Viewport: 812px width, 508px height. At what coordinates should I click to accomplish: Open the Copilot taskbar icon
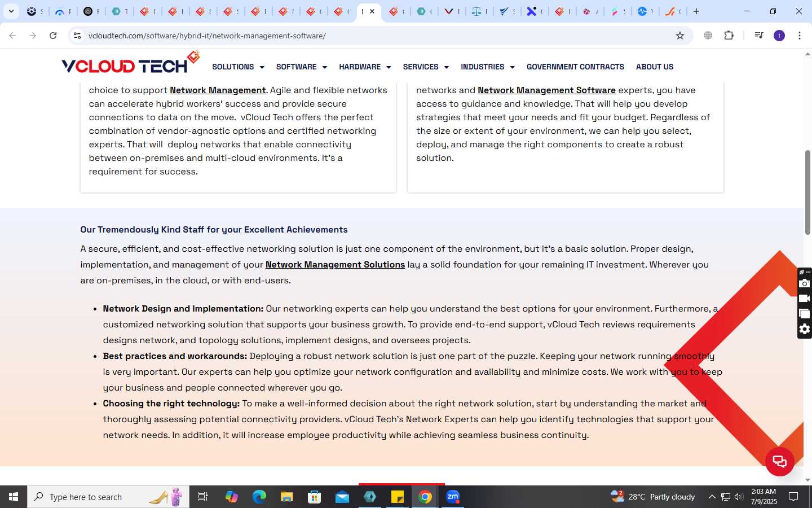[231, 497]
